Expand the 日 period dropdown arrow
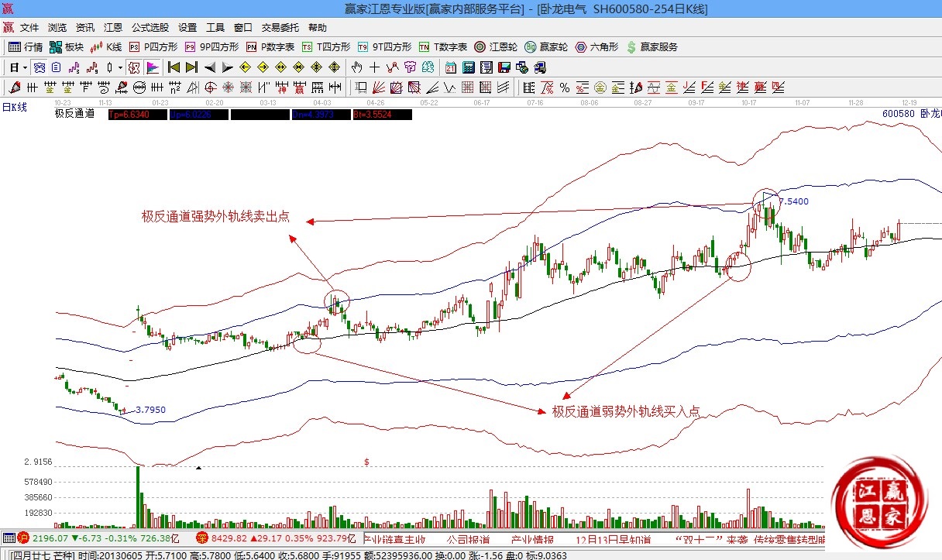 [25, 67]
